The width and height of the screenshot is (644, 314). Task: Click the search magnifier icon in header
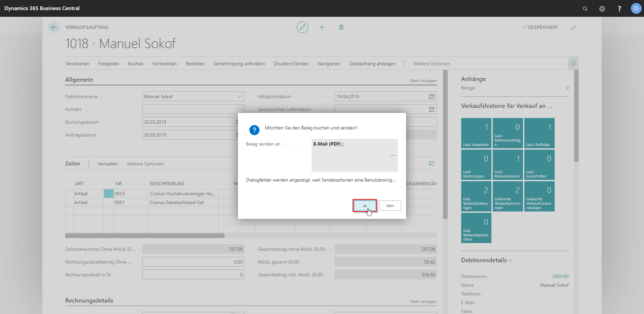pyautogui.click(x=585, y=9)
